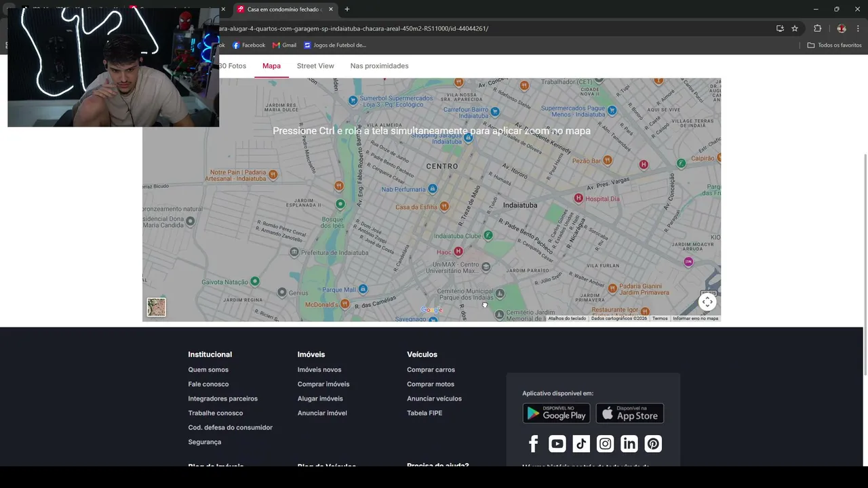Viewport: 868px width, 488px height.
Task: Open the Fotos tab
Action: click(233, 66)
